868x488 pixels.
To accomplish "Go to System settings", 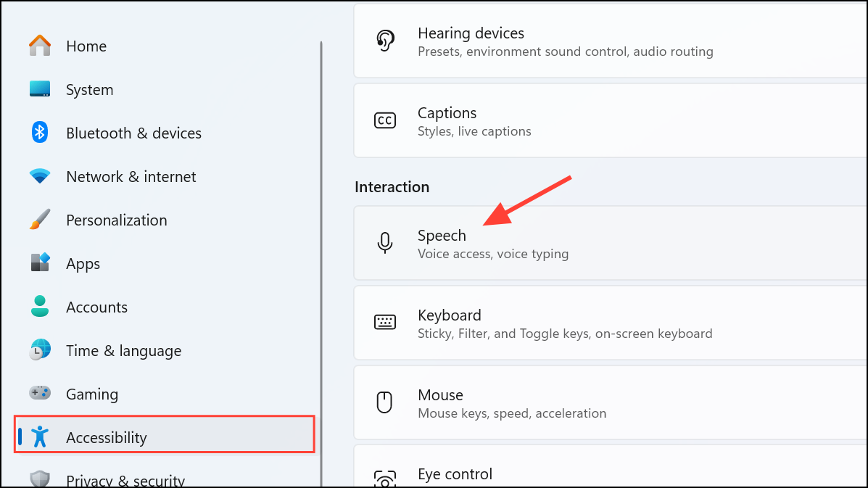I will tap(90, 90).
